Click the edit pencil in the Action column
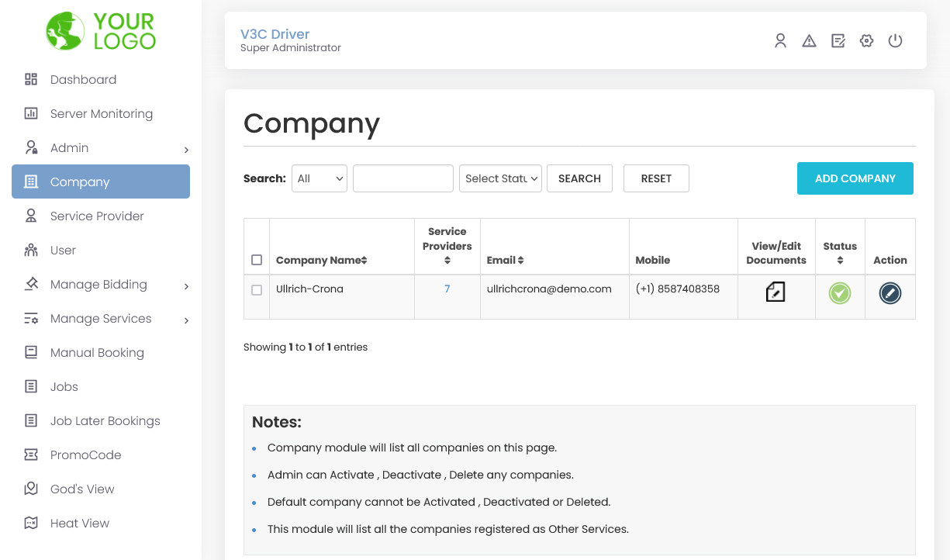 pos(890,293)
